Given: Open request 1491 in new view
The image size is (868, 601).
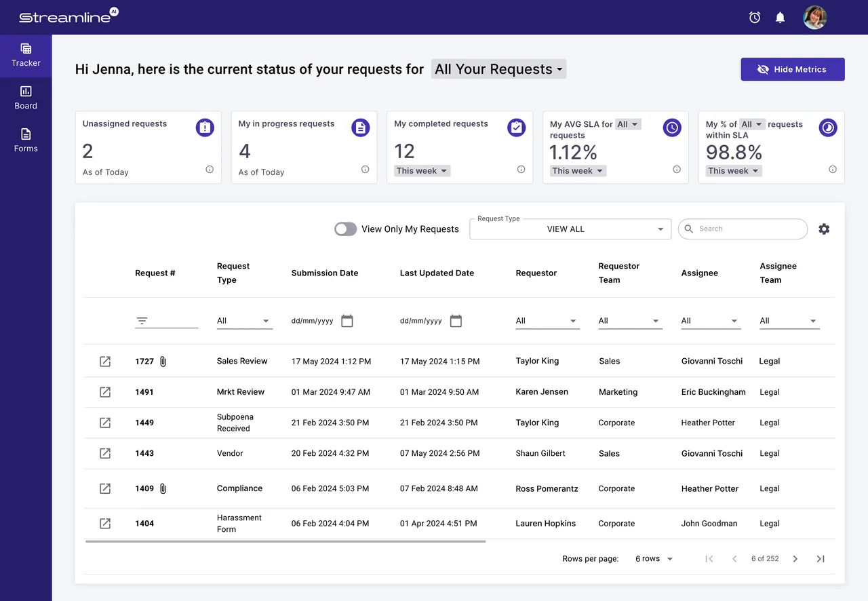Looking at the screenshot, I should (105, 392).
